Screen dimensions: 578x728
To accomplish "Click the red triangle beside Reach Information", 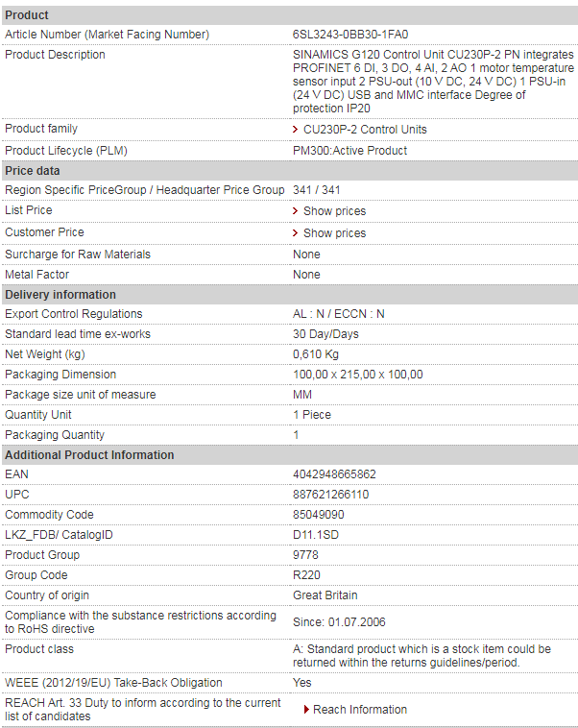I will [x=306, y=710].
